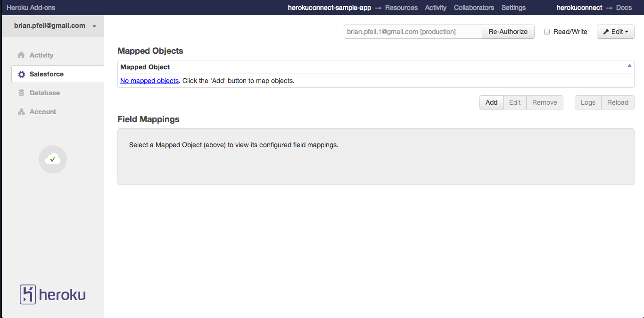The height and width of the screenshot is (318, 644).
Task: Click the Reload button
Action: [x=618, y=102]
